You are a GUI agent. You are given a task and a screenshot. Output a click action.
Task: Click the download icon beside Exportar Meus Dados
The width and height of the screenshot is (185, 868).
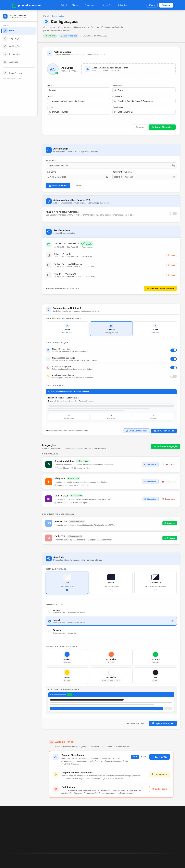point(56,757)
